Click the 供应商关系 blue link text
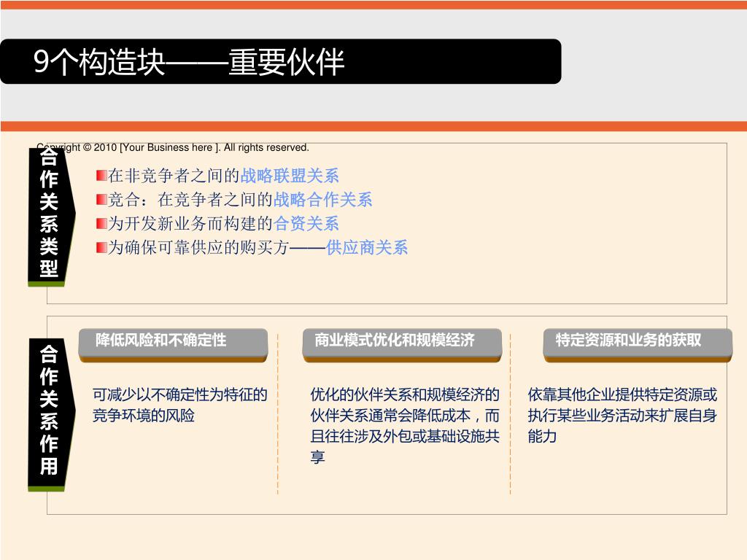 (x=367, y=247)
